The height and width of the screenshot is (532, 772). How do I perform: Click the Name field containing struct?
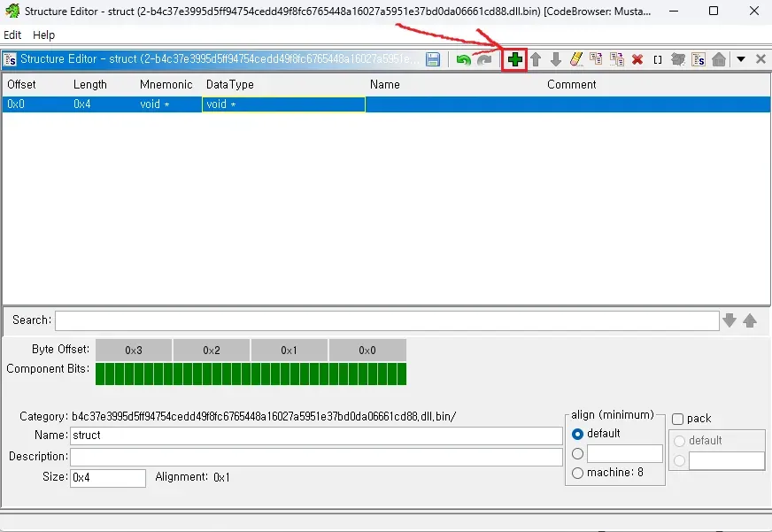tap(316, 436)
